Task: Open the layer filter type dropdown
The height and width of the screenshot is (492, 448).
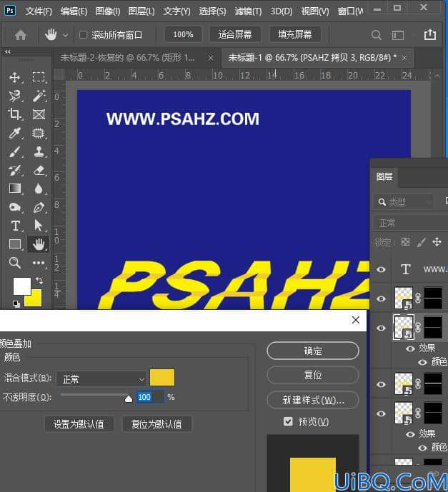Action: [404, 202]
